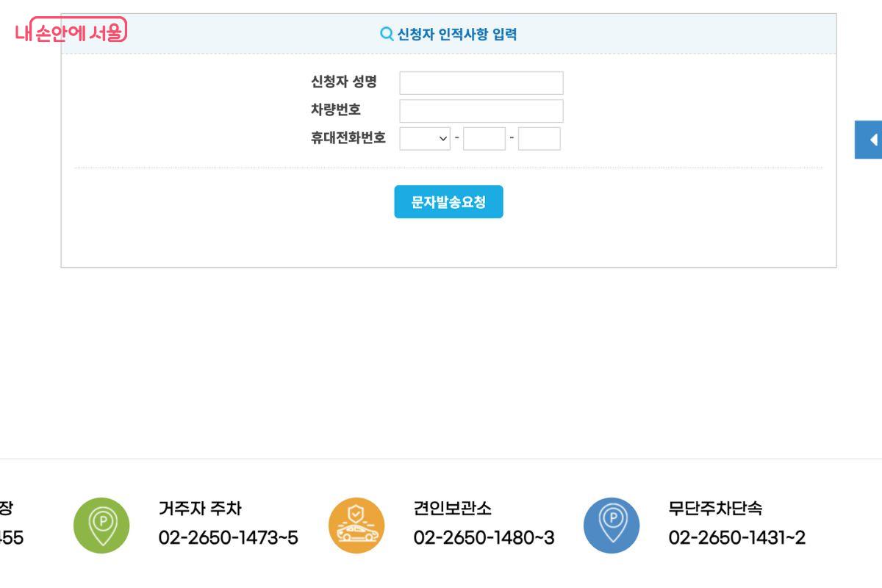This screenshot has width=882, height=588.
Task: Click inside the 차량번호 input field
Action: point(479,110)
